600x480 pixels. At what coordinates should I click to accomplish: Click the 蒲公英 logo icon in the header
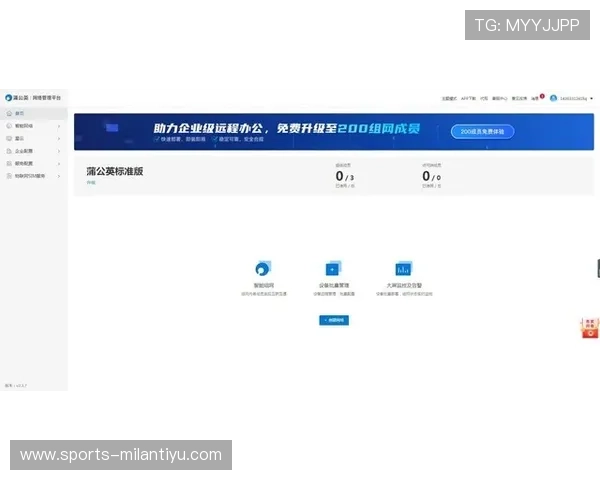8,98
